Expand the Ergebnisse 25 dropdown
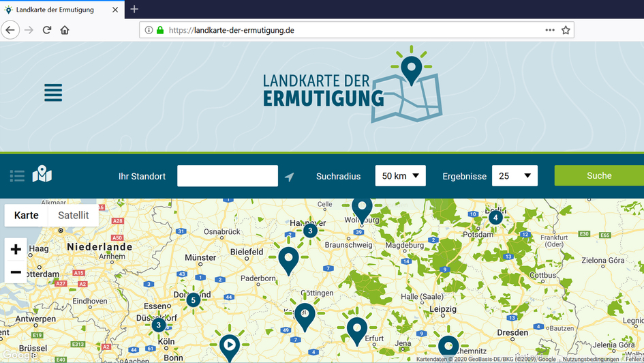 pos(515,176)
